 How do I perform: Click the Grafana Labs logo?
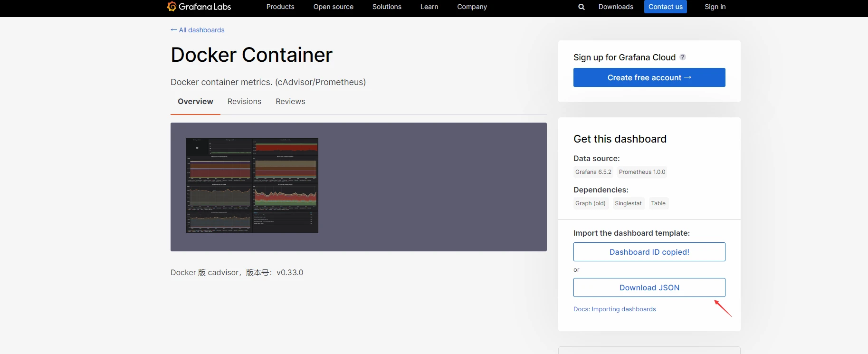199,7
